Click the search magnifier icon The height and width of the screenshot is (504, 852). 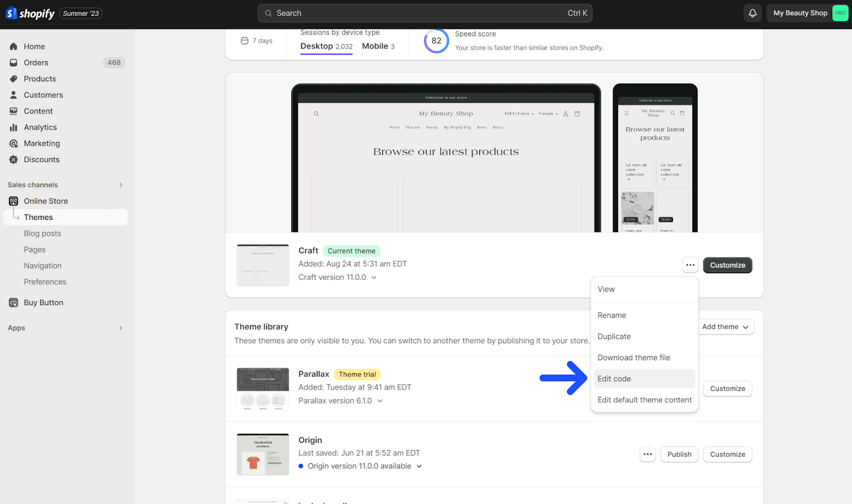click(268, 13)
